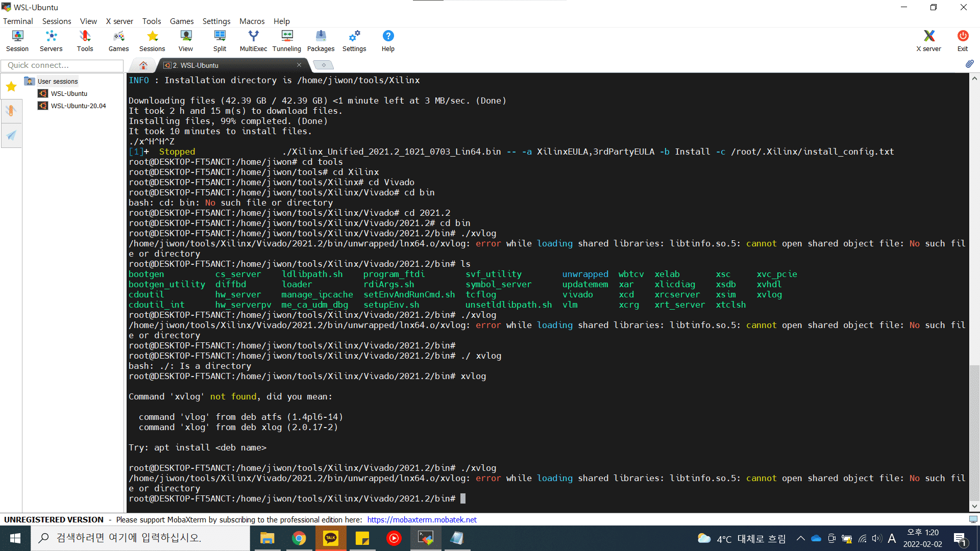Open the X server menu
Screen dimensions: 980x551
click(x=119, y=21)
